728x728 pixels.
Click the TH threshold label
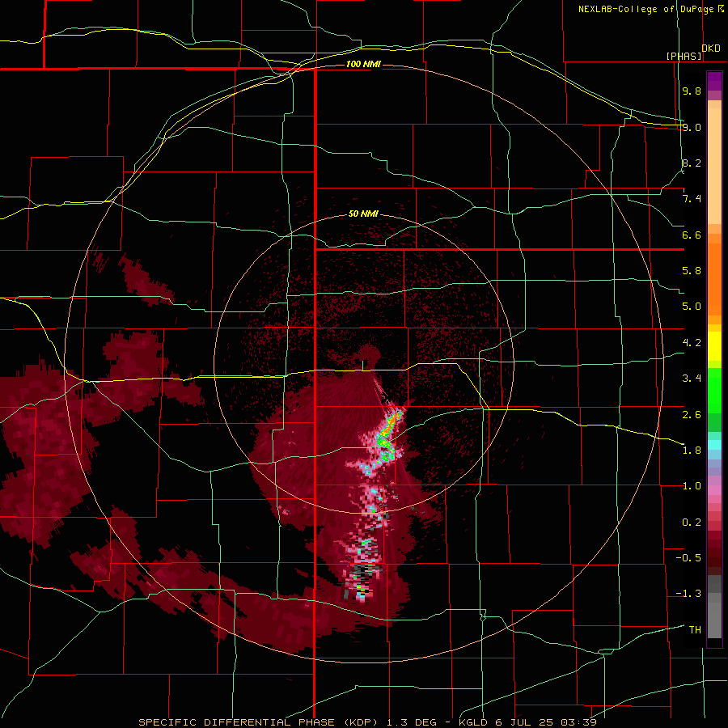[695, 630]
